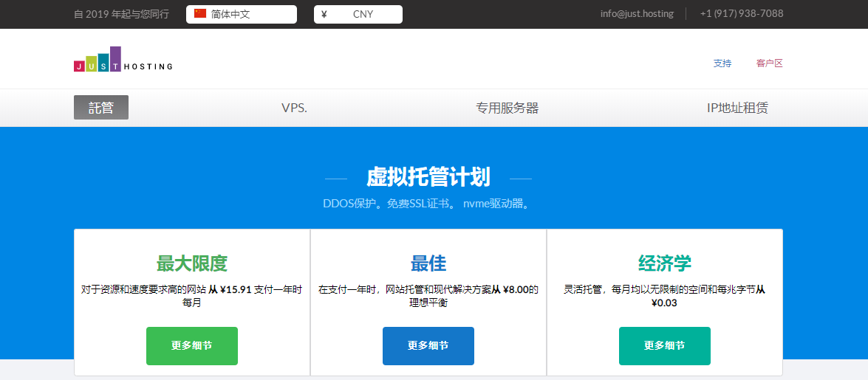Select the 託管 hosting tab
Screen dimensions: 868x380
pos(101,108)
